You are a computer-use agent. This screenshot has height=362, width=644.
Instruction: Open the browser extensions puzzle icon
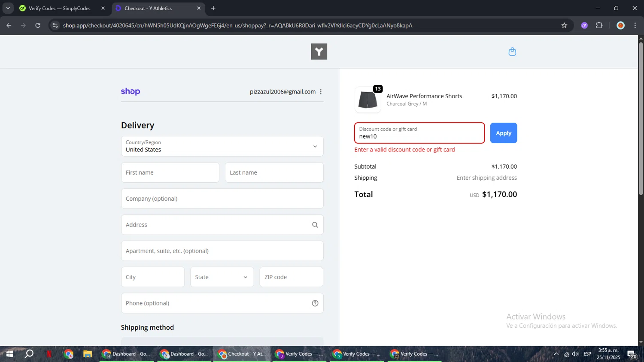point(599,25)
